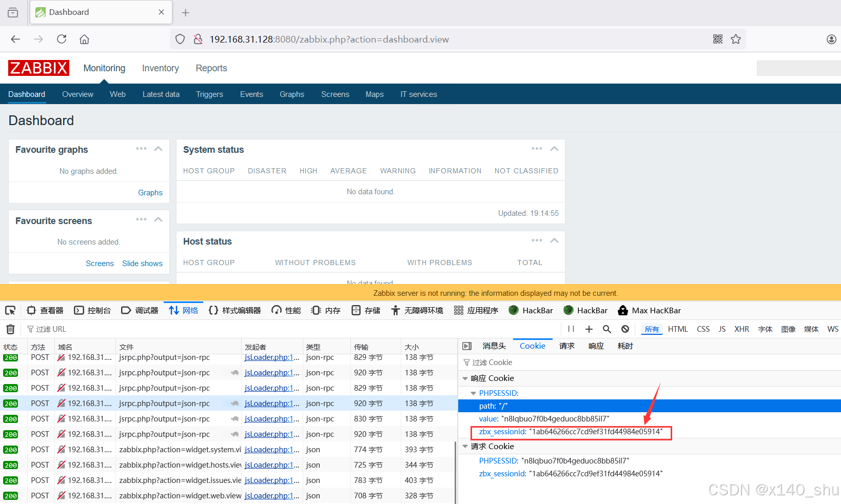
Task: Add a new network request
Action: tap(589, 329)
